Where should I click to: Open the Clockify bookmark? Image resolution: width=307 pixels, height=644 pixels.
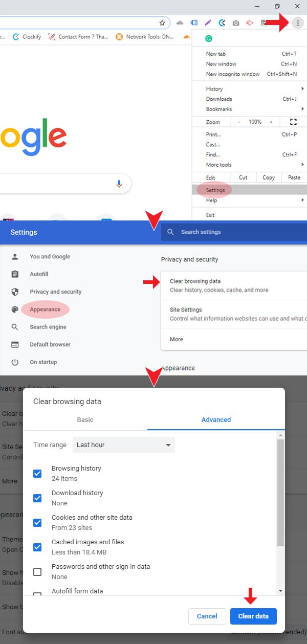[27, 37]
